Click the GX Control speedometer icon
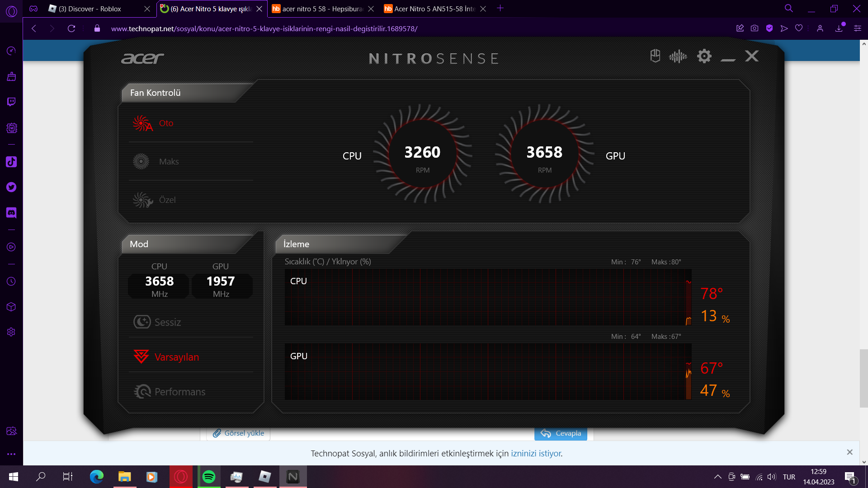The width and height of the screenshot is (868, 488). [x=11, y=51]
